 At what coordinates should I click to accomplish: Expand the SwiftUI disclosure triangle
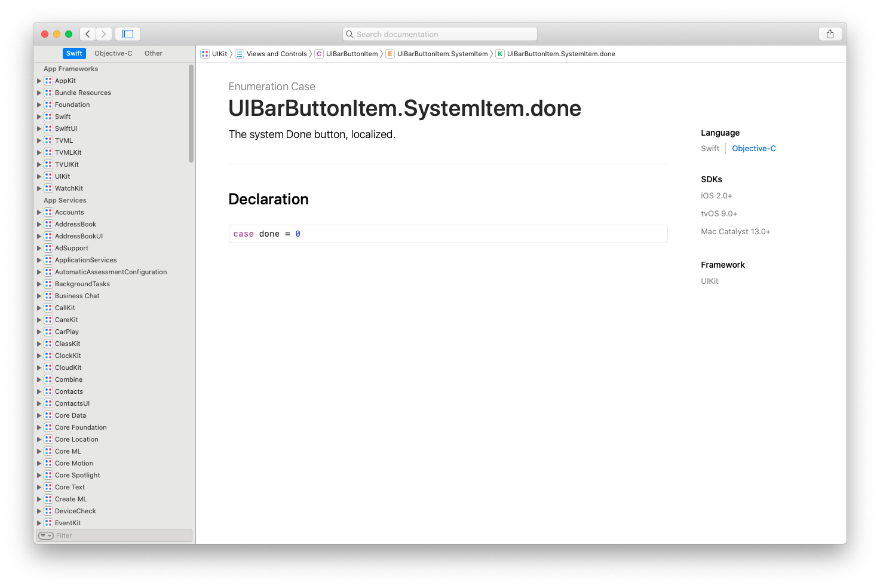39,128
